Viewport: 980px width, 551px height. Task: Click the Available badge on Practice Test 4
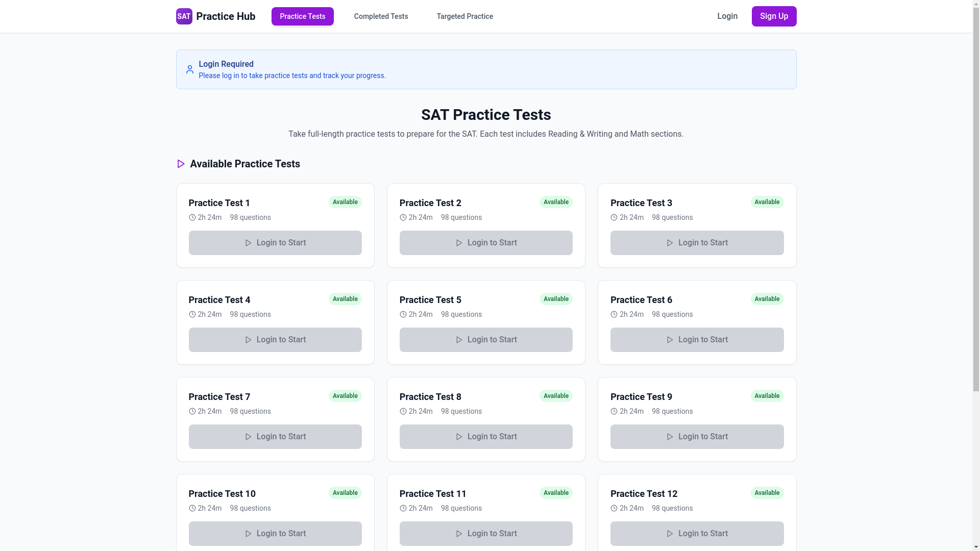tap(345, 299)
